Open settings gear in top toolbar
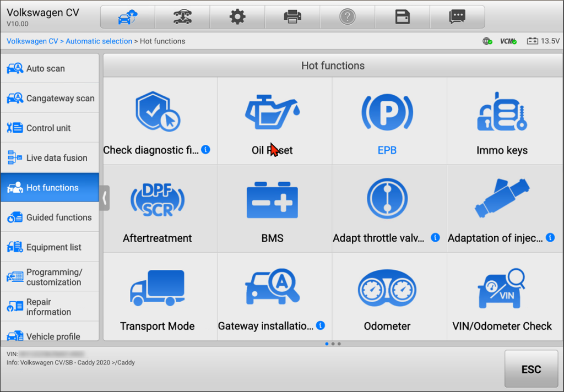This screenshot has height=392, width=564. [237, 17]
